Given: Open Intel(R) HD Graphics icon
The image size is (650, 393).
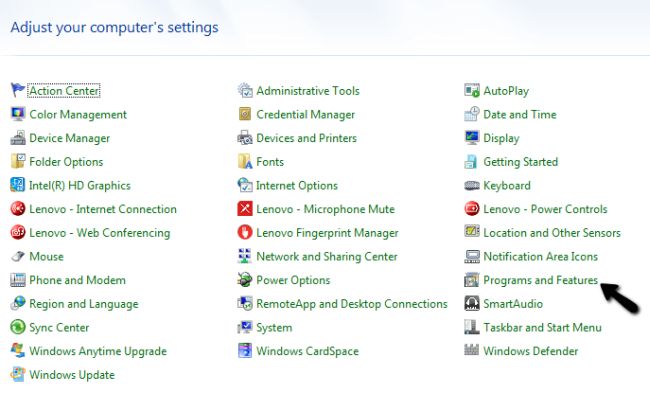Looking at the screenshot, I should pos(18,185).
